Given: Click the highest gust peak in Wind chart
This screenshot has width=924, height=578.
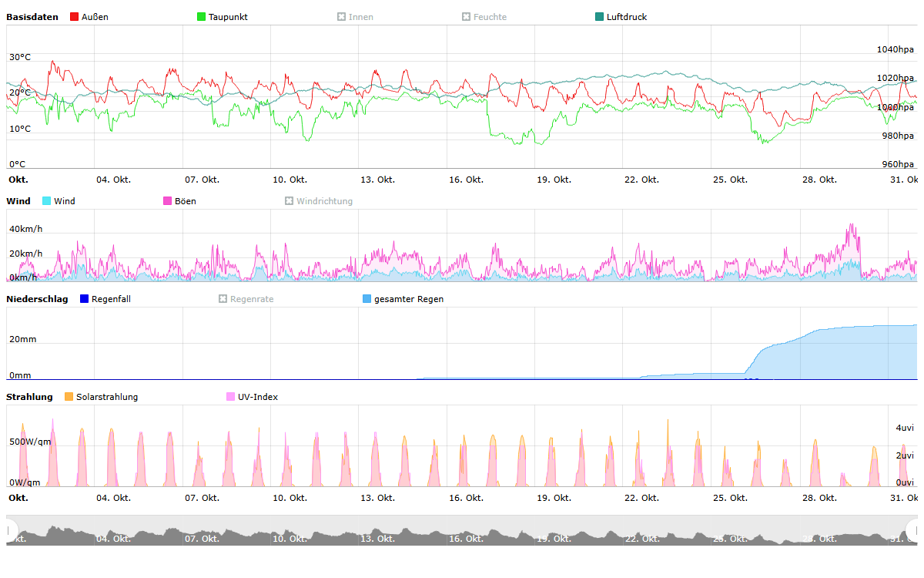Looking at the screenshot, I should pyautogui.click(x=852, y=225).
